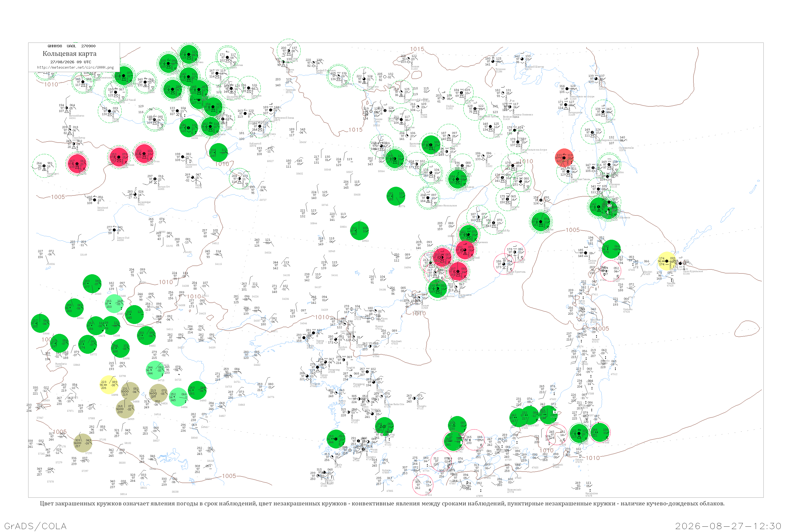Viewport: 798px width, 532px height.
Task: Click the 'Baruun-Urt' station label
Action: click(164, 187)
